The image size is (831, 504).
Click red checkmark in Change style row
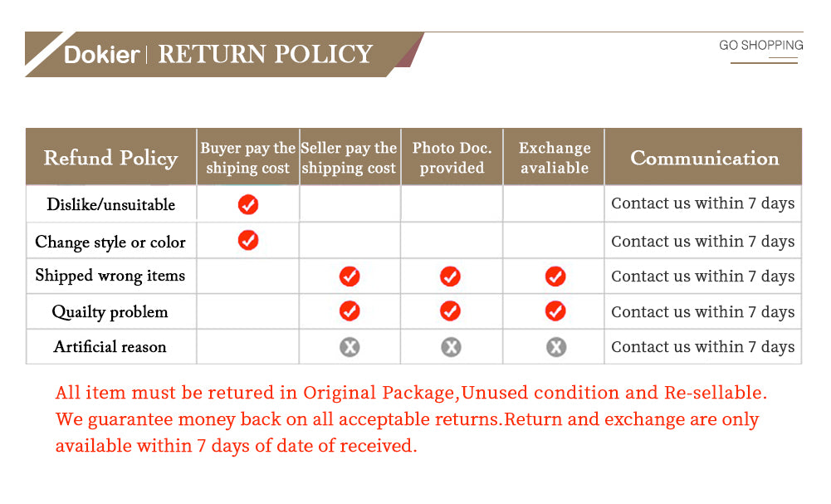(247, 241)
